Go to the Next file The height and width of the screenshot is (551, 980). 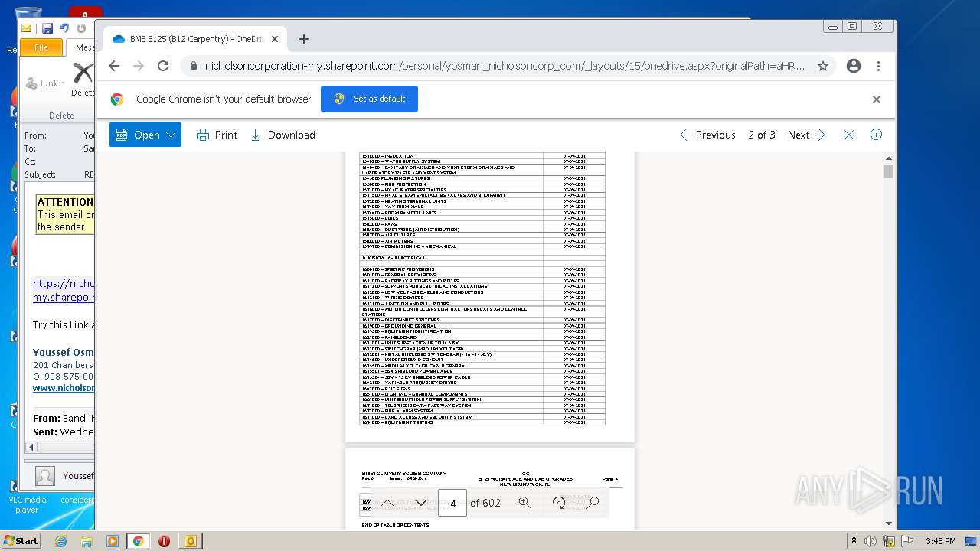807,135
